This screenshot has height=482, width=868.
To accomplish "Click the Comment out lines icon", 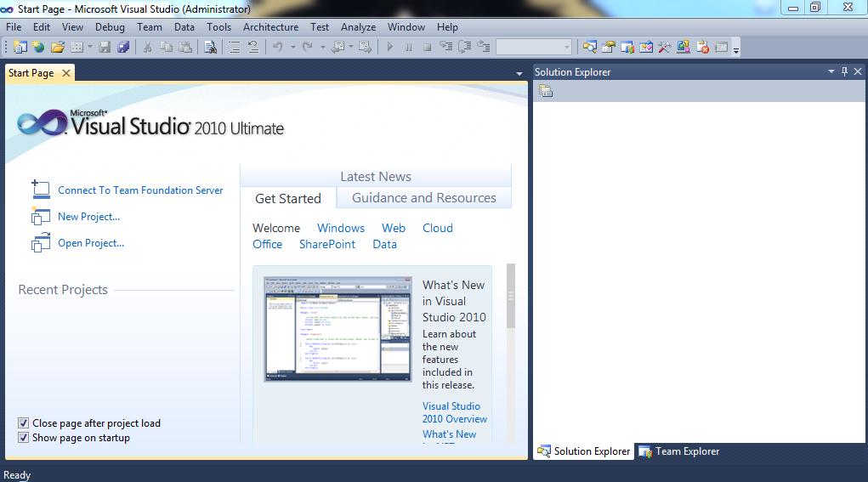I will [x=235, y=47].
